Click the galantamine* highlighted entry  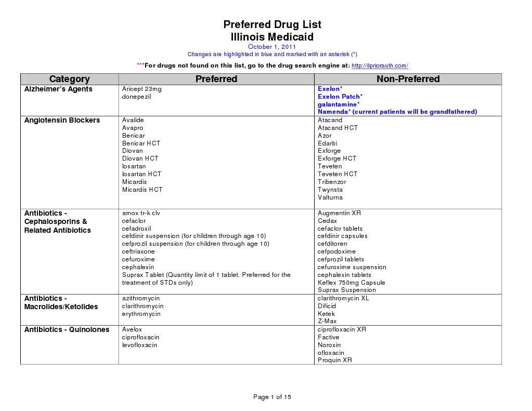tap(339, 104)
